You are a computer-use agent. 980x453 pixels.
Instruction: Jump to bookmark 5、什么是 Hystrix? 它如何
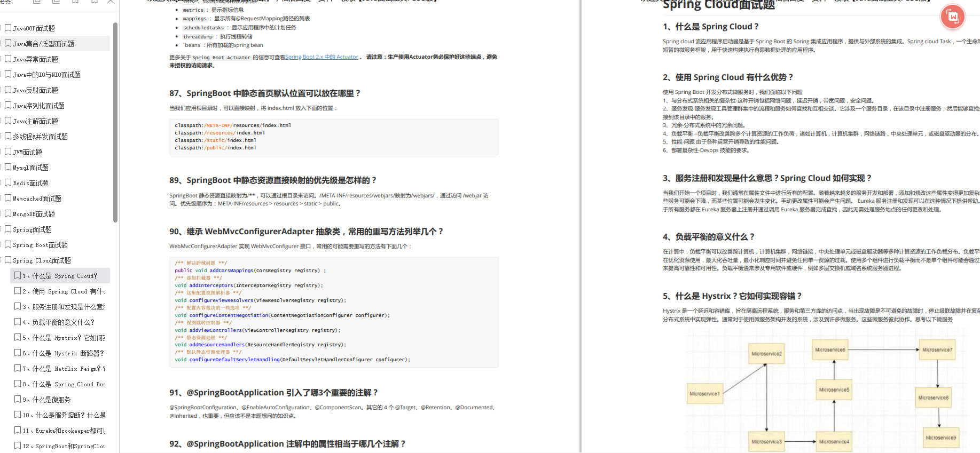click(x=64, y=338)
